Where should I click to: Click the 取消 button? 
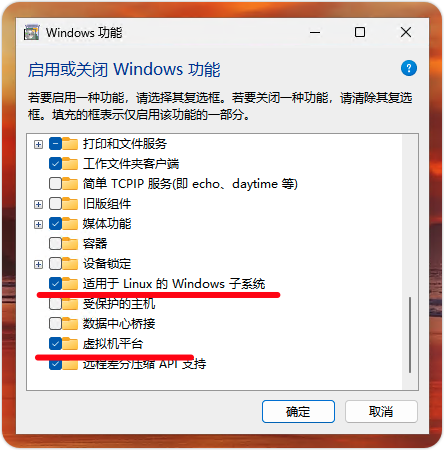click(x=381, y=412)
